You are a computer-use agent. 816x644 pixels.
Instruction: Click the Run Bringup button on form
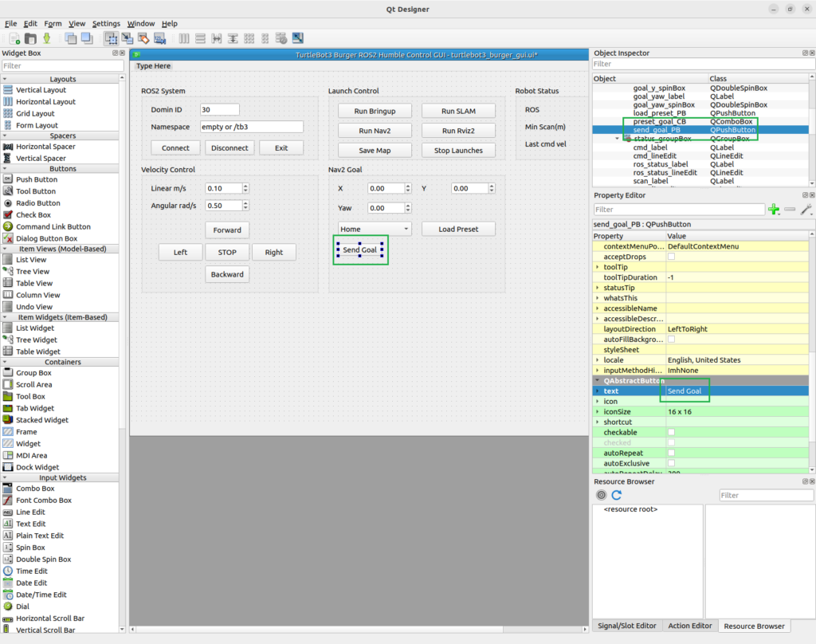(375, 111)
